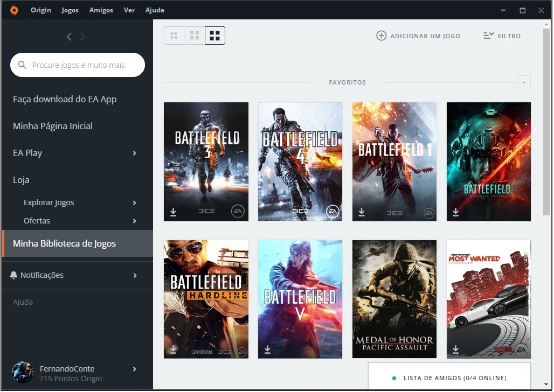Click the FernandoConte username

67,369
